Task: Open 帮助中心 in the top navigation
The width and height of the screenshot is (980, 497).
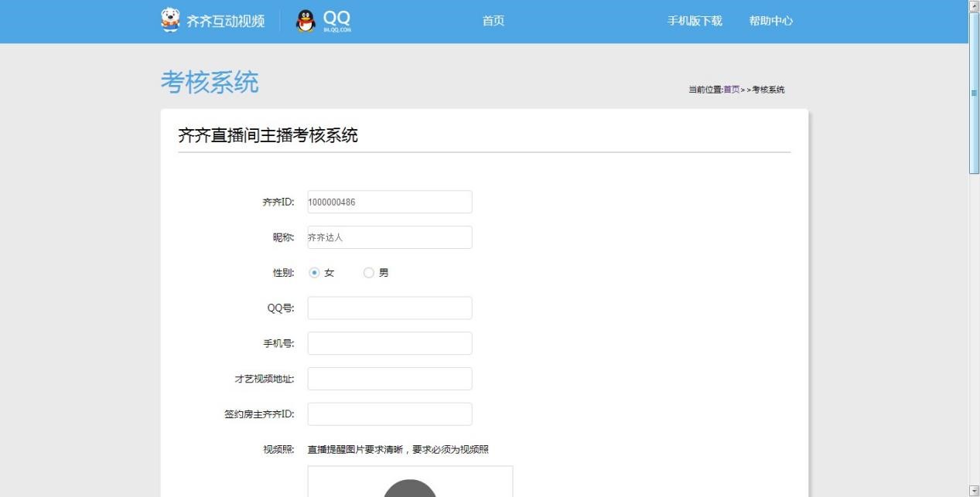Action: coord(771,21)
